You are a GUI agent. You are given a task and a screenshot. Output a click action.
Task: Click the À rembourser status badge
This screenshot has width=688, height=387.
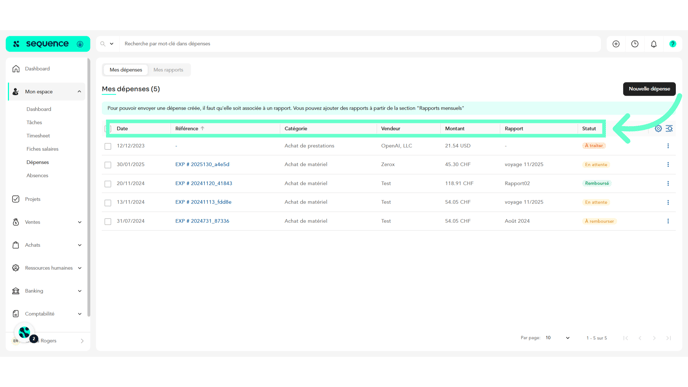click(599, 221)
